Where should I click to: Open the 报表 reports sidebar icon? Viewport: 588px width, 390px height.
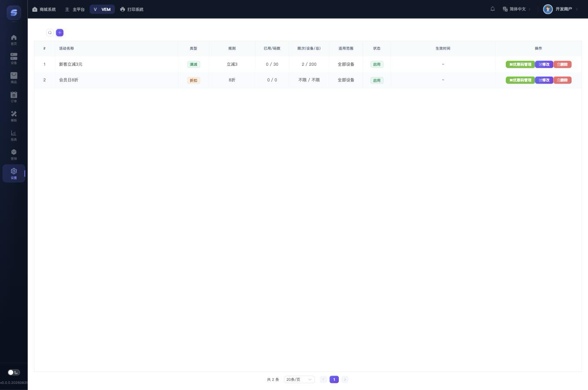point(13,135)
